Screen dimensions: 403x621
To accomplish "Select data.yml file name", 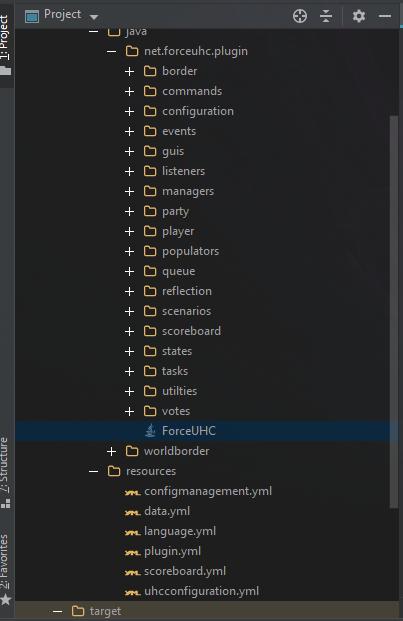I will coord(167,511).
